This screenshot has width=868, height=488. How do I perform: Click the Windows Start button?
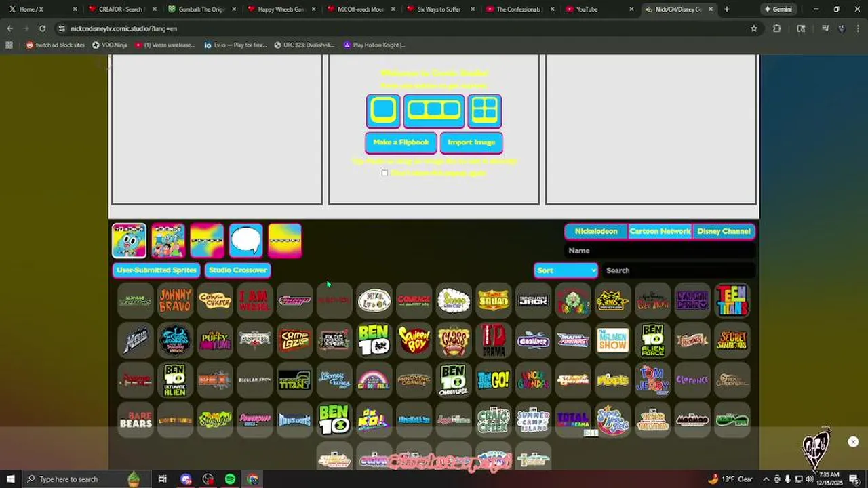tap(12, 479)
